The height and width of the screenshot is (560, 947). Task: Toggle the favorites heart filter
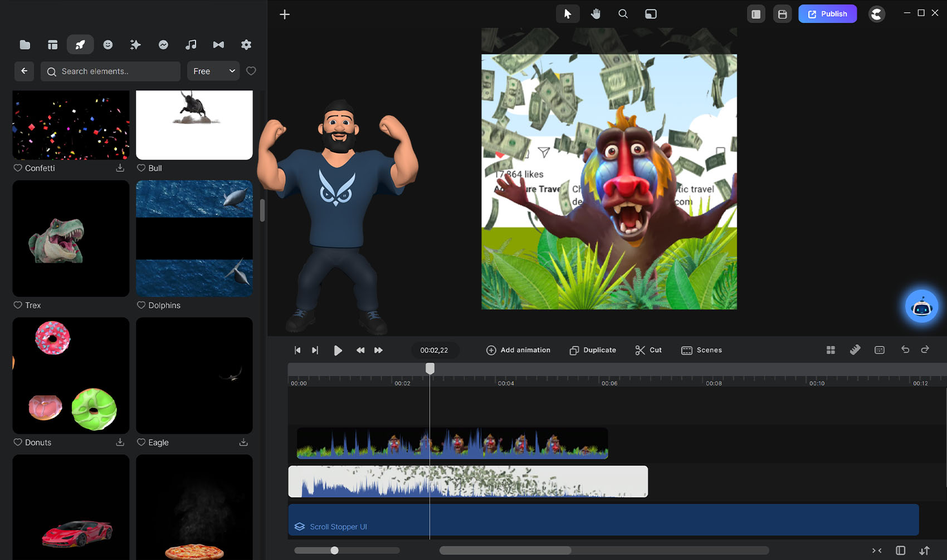(x=251, y=71)
